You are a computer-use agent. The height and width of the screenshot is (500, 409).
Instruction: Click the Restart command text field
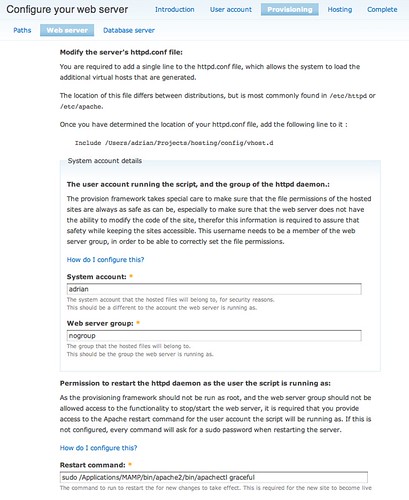click(214, 477)
